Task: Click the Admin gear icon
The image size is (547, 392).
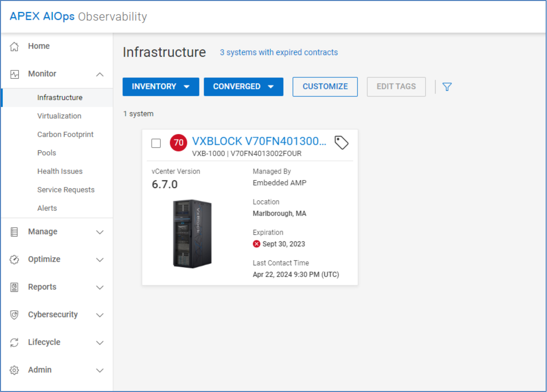Action: [14, 370]
